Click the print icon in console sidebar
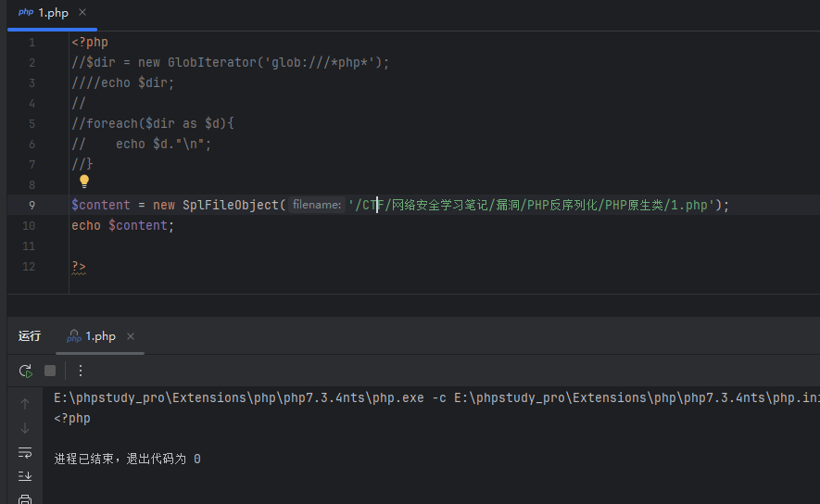Viewport: 820px width, 504px height. click(25, 499)
